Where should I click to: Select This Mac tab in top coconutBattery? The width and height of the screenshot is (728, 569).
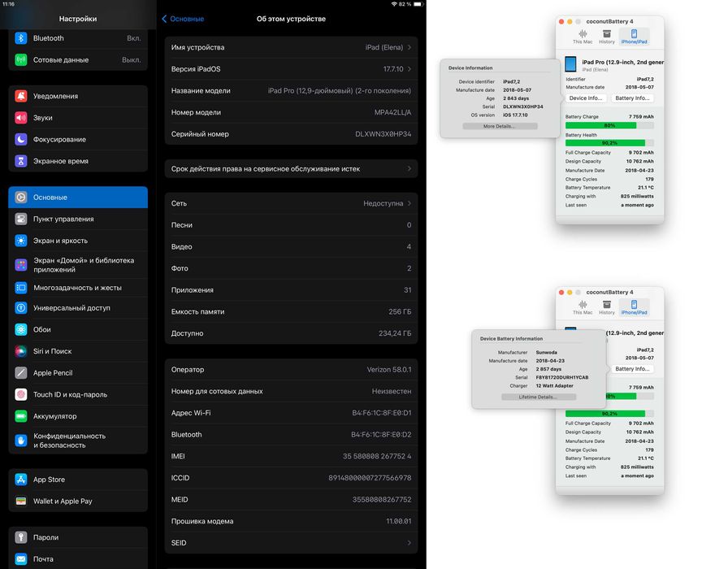583,37
